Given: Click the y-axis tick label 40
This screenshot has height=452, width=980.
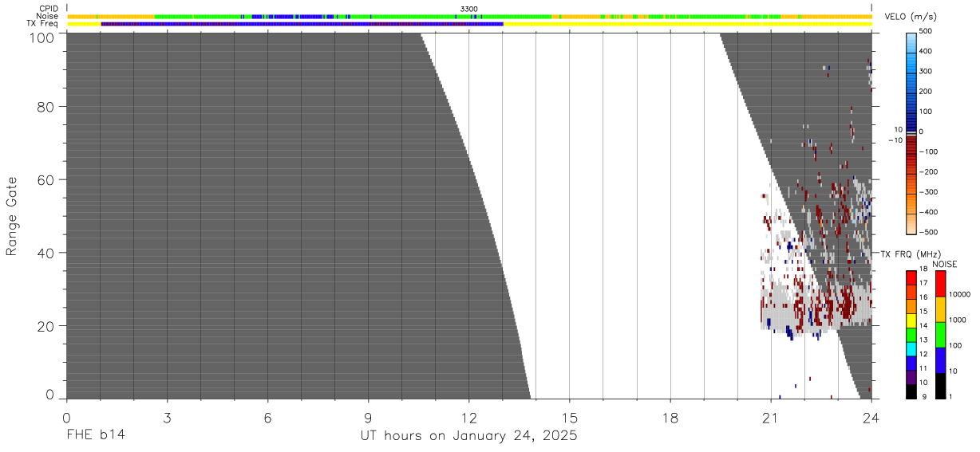Looking at the screenshot, I should click(45, 253).
